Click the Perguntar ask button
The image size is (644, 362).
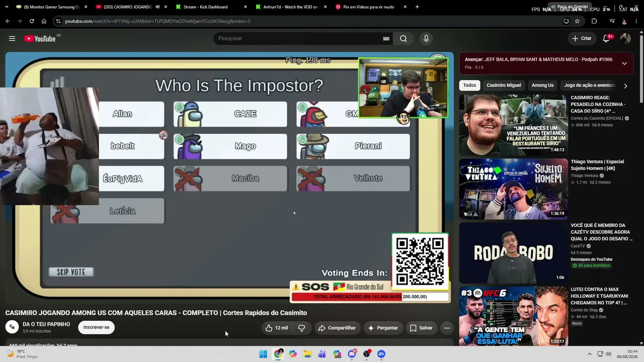(383, 328)
